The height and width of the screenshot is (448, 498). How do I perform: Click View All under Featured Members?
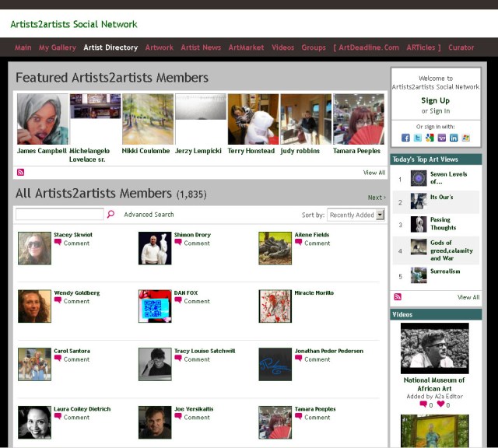(x=374, y=173)
